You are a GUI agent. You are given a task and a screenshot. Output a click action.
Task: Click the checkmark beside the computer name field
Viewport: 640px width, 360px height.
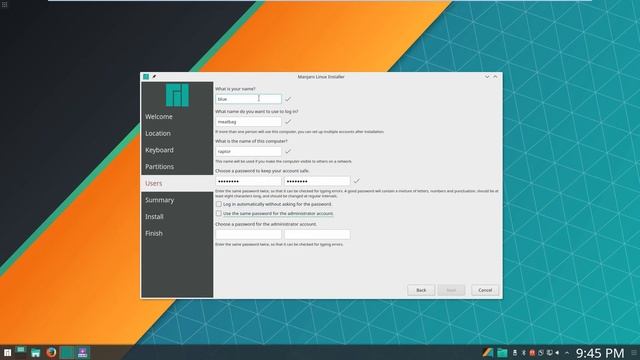click(288, 151)
